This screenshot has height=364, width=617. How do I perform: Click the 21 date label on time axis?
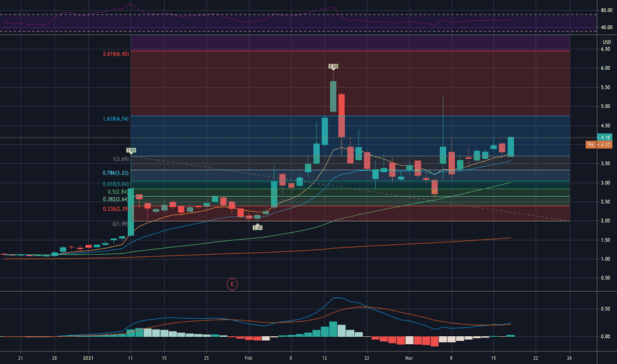(x=21, y=358)
